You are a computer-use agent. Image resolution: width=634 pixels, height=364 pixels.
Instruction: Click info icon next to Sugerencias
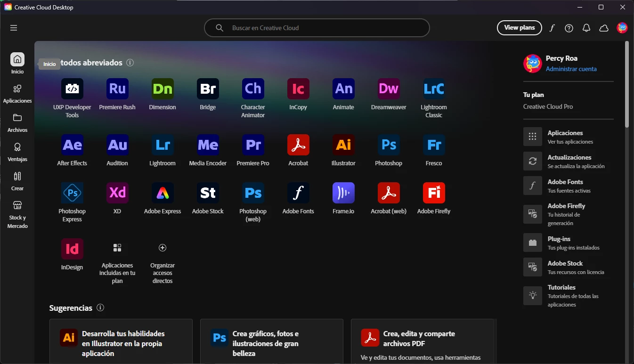100,307
